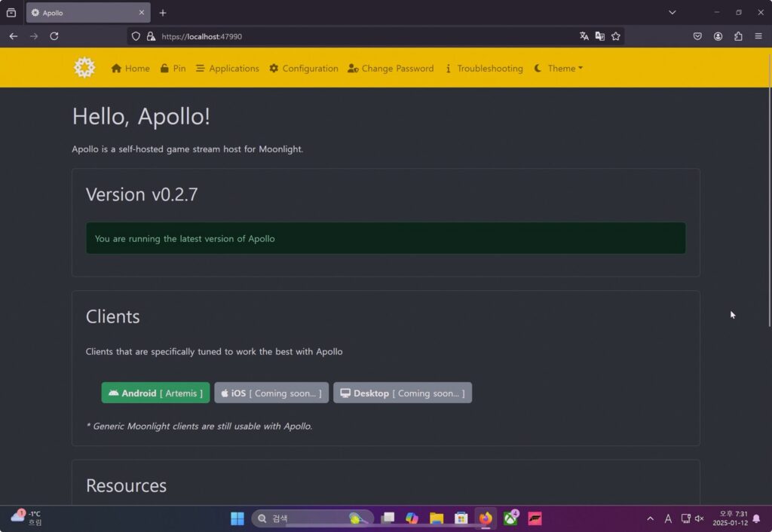The width and height of the screenshot is (772, 532).
Task: Open the notification bell in the tray
Action: [x=757, y=518]
